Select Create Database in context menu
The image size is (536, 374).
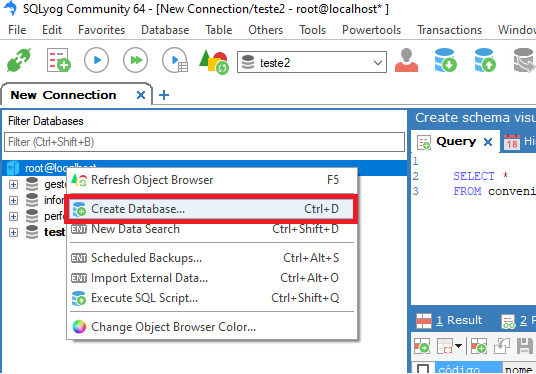click(211, 209)
